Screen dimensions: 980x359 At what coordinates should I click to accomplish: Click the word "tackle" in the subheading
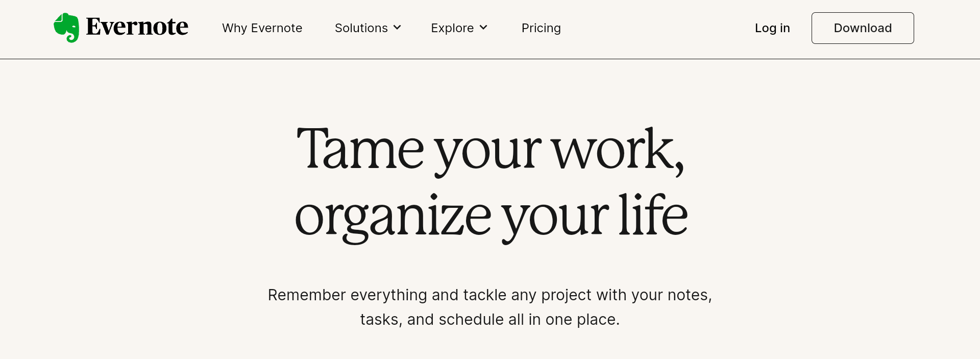pyautogui.click(x=485, y=295)
